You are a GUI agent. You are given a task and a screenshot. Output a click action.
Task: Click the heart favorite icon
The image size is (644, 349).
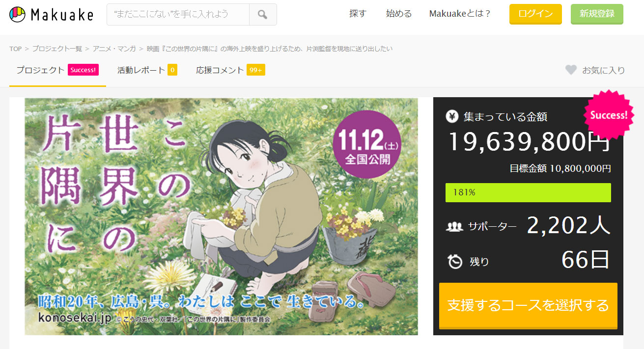571,70
